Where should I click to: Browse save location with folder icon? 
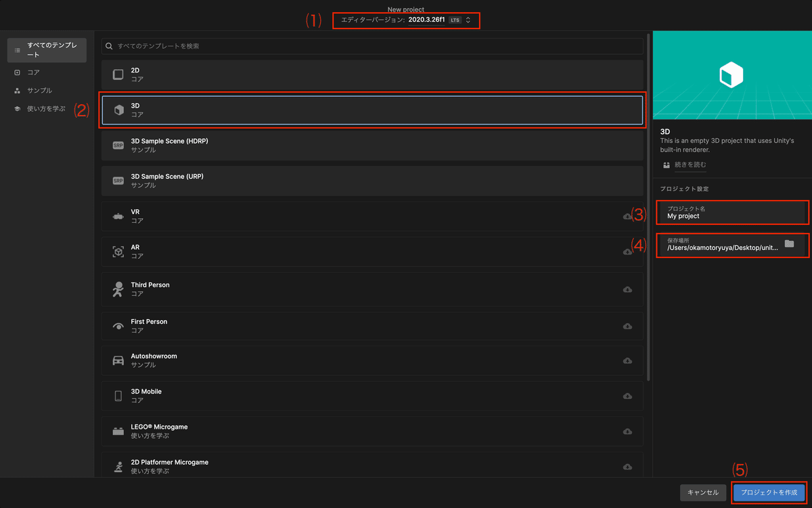[x=789, y=244]
